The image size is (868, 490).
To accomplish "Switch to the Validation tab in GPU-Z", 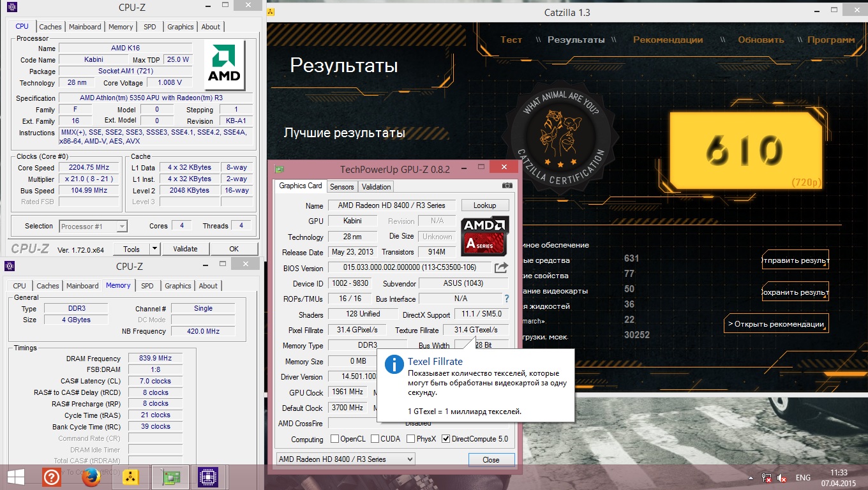I will [376, 187].
